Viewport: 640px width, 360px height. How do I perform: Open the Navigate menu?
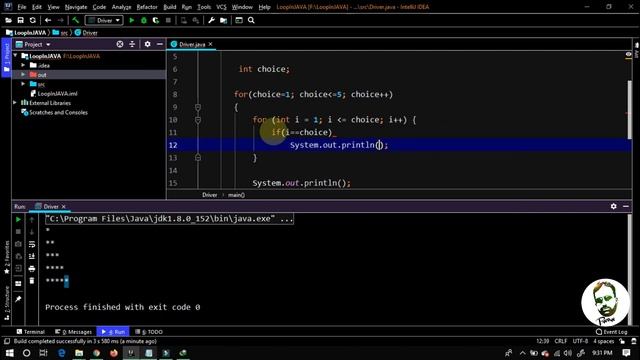click(76, 7)
